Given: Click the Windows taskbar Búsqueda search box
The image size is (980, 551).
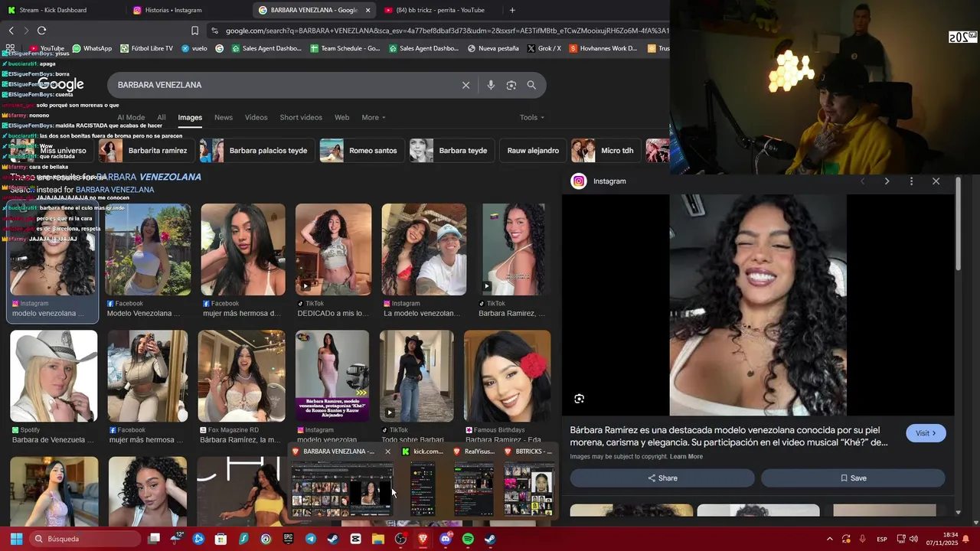Looking at the screenshot, I should pyautogui.click(x=86, y=539).
